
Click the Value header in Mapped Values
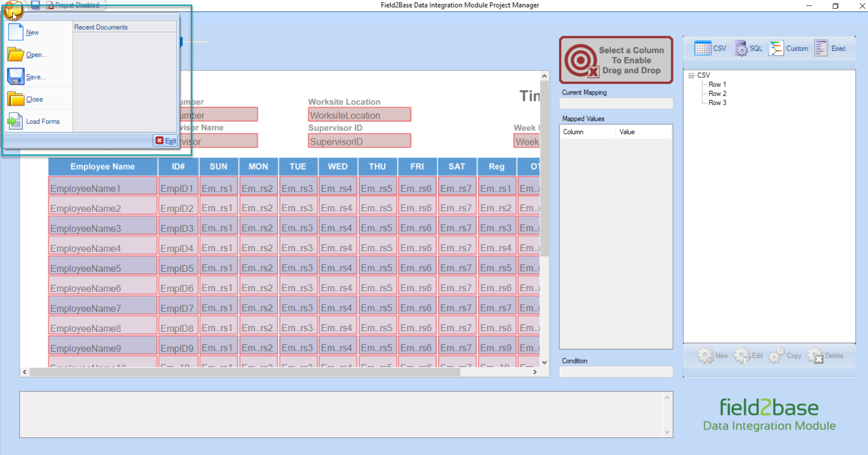[644, 132]
